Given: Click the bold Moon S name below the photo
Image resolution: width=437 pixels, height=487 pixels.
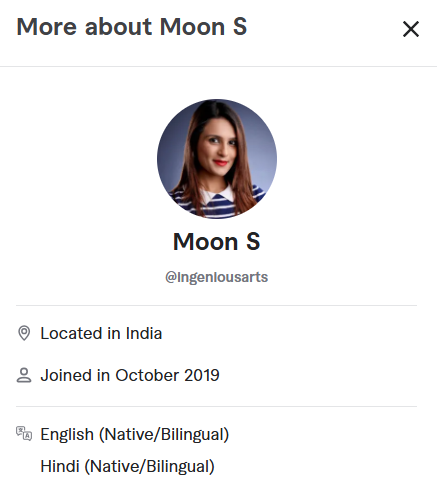Looking at the screenshot, I should coord(217,242).
